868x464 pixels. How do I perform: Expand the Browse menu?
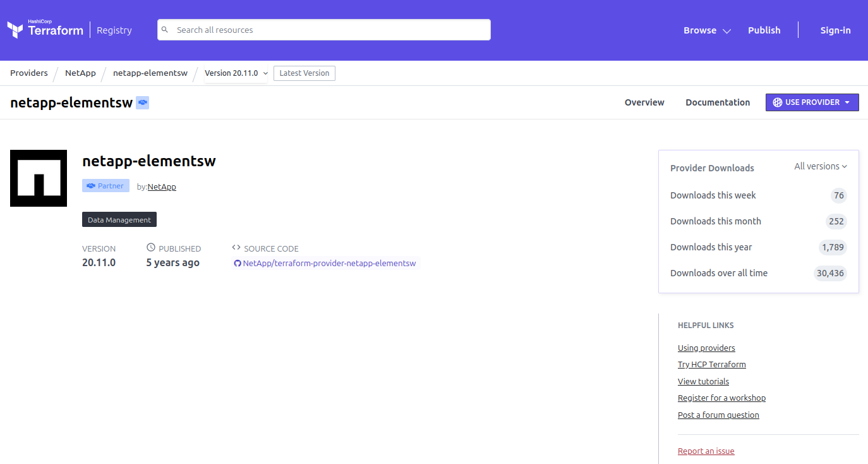(x=707, y=30)
